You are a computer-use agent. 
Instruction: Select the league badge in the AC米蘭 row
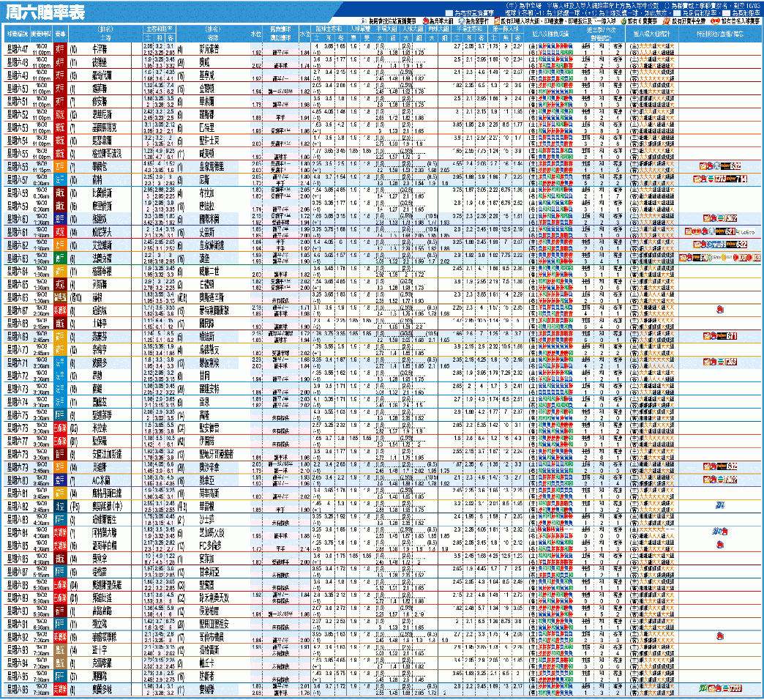tap(60, 480)
